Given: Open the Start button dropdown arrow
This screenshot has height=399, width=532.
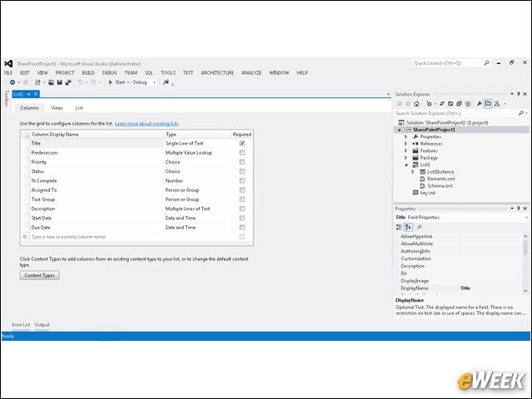Looking at the screenshot, I should 128,82.
